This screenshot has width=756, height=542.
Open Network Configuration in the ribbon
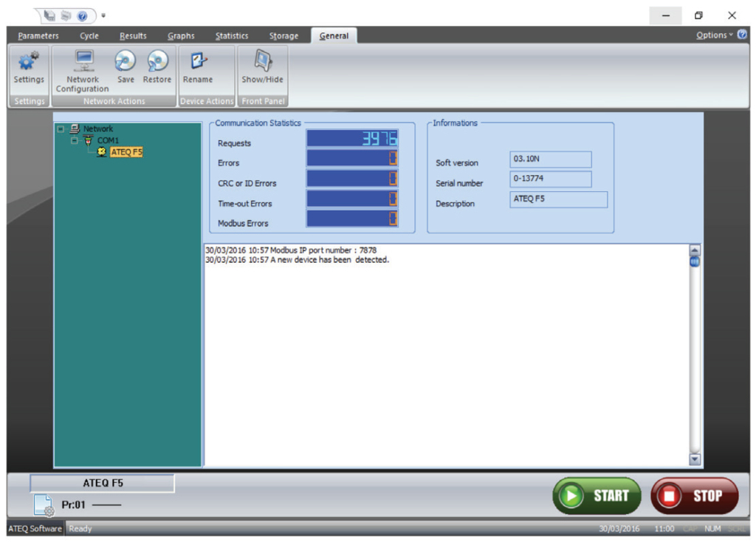click(83, 64)
